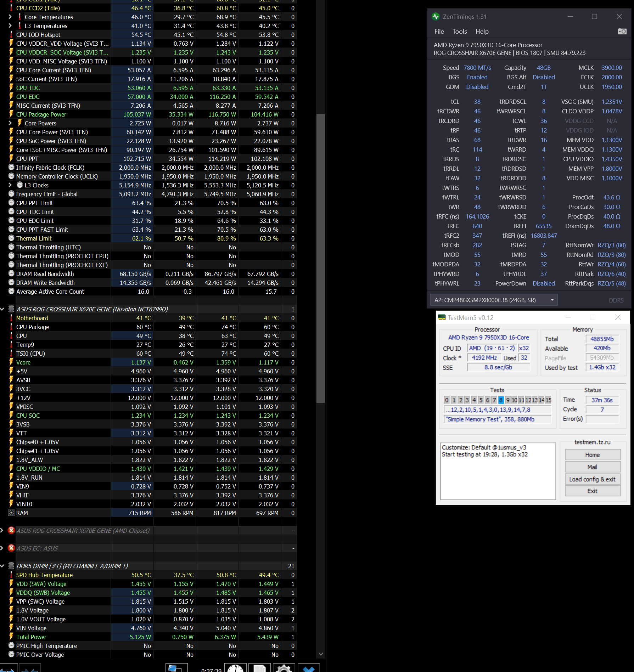
Task: Open the ZenTimings DIMM module dropdown
Action: click(494, 300)
